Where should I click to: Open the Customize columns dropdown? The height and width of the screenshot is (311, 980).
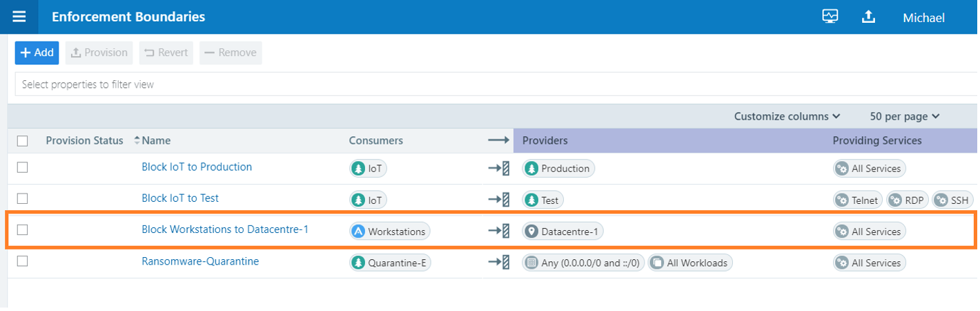tap(787, 117)
